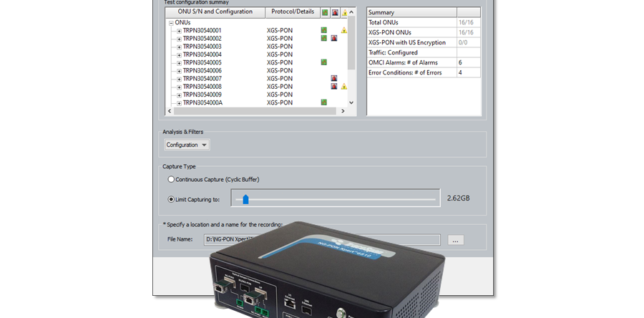Click the ONU list vertical scrollbar thumb
The image size is (644, 318).
(x=351, y=43)
